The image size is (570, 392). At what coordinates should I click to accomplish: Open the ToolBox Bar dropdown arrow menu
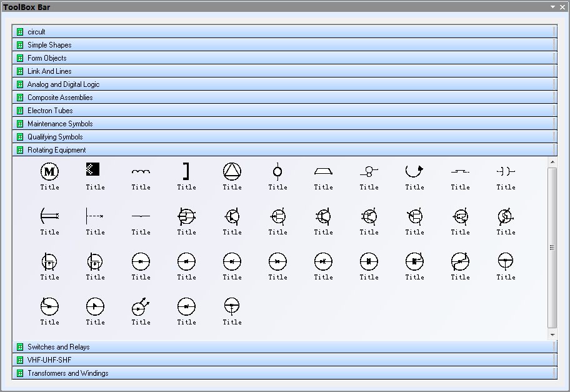552,7
